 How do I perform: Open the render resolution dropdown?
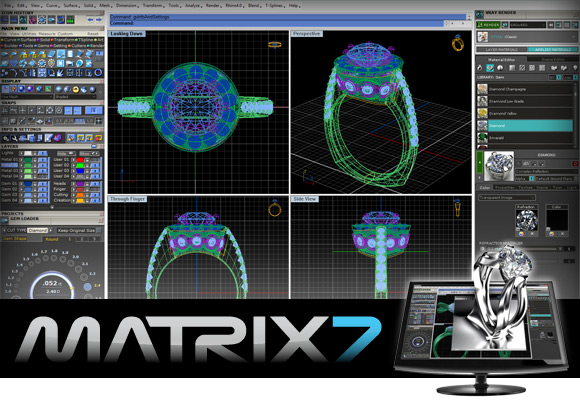[527, 25]
